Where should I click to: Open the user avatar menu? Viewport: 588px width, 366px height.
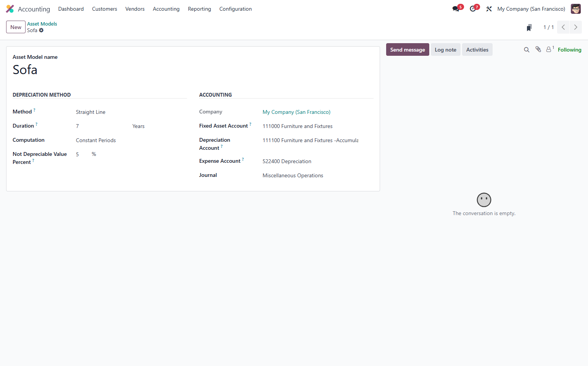(x=575, y=9)
